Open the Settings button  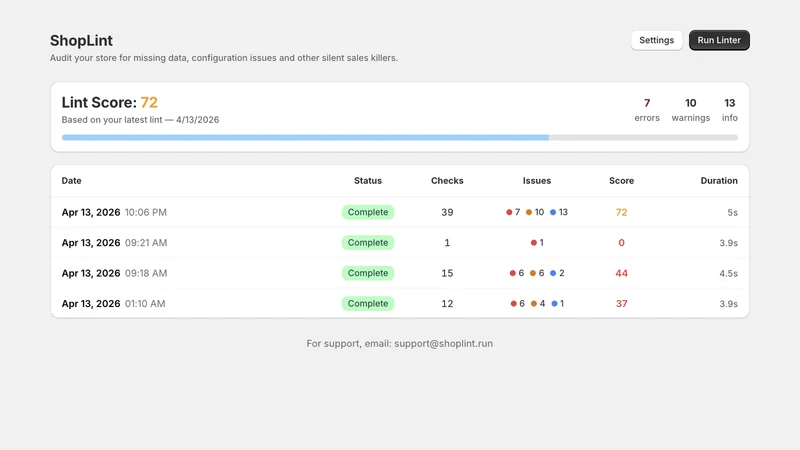click(x=656, y=40)
